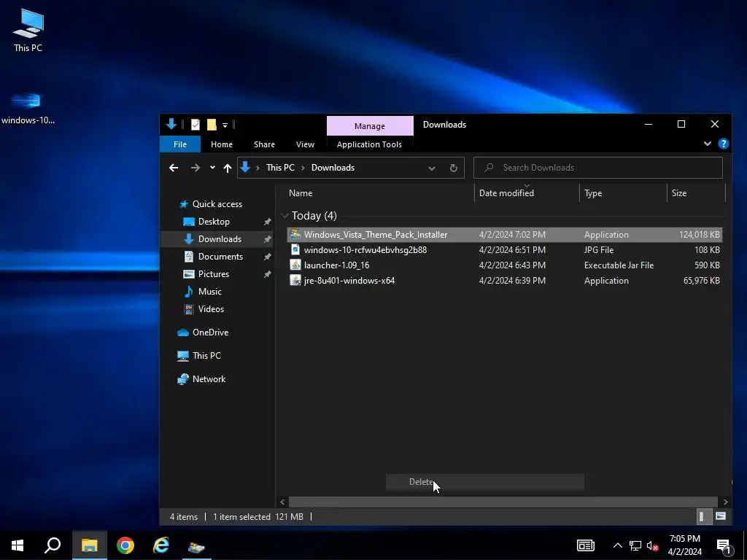The width and height of the screenshot is (747, 560).
Task: Click the Delete context menu item
Action: click(484, 482)
